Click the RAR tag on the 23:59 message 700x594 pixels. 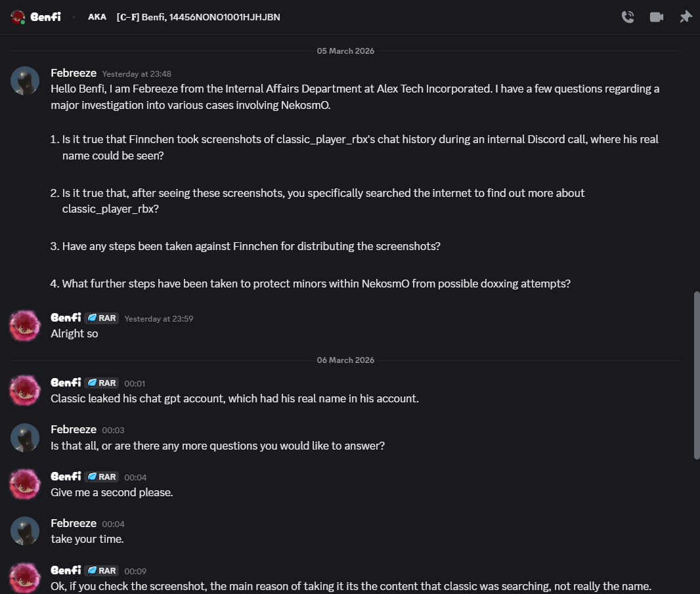click(102, 318)
